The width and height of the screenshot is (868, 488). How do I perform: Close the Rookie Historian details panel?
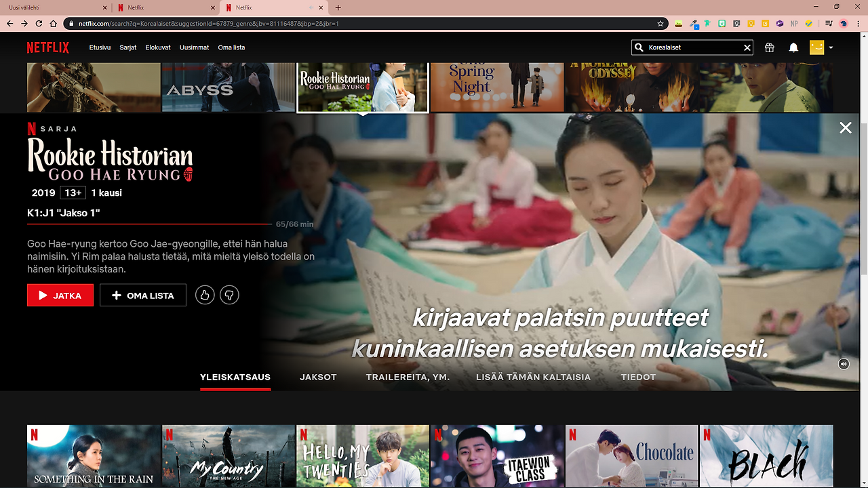(846, 127)
